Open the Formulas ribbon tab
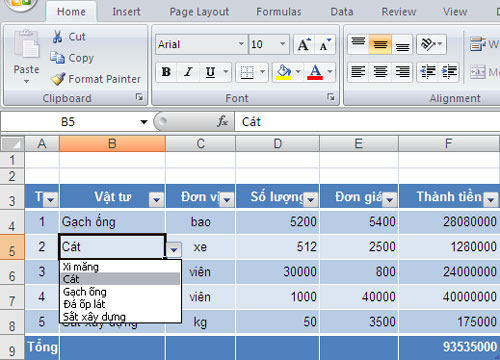 coord(279,12)
